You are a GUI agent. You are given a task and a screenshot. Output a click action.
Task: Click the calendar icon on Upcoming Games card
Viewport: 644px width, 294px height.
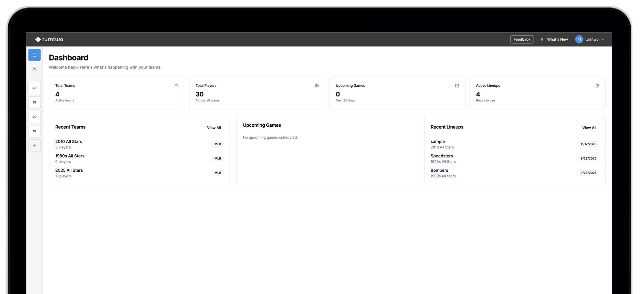(x=457, y=85)
